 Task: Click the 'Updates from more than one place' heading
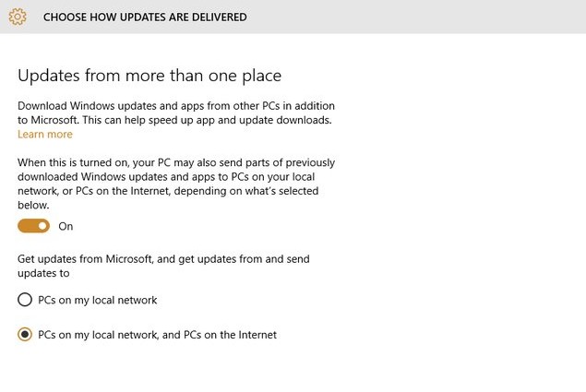149,76
